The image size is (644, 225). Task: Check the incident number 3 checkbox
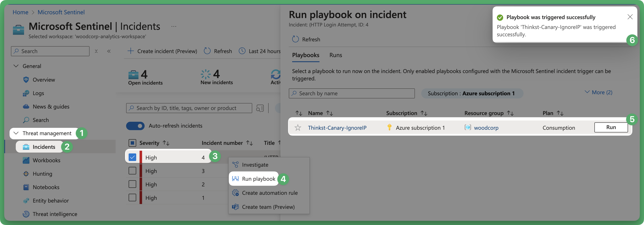pyautogui.click(x=132, y=171)
